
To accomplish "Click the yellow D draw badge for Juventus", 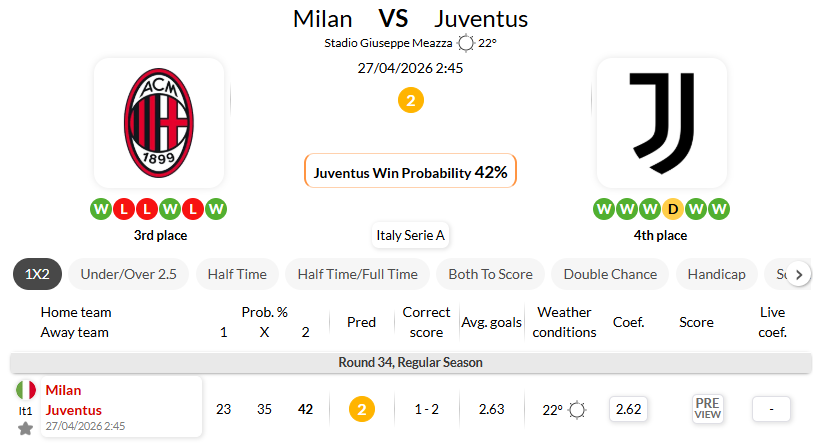I will click(x=674, y=209).
